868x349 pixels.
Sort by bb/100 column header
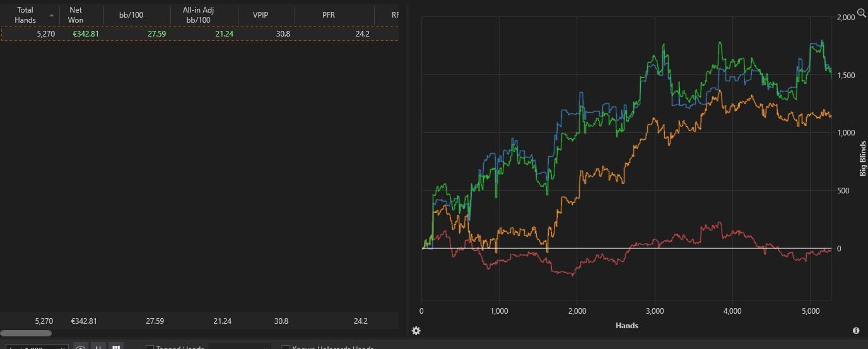point(131,15)
